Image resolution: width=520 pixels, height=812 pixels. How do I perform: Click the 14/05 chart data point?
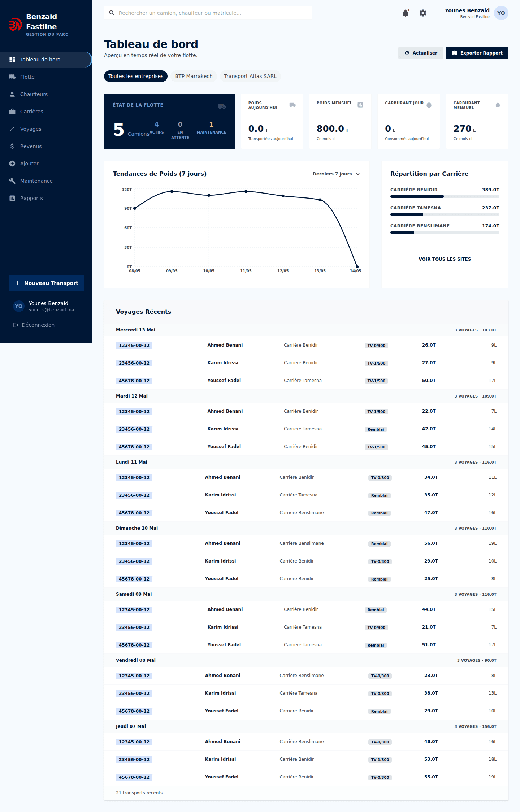pyautogui.click(x=357, y=267)
